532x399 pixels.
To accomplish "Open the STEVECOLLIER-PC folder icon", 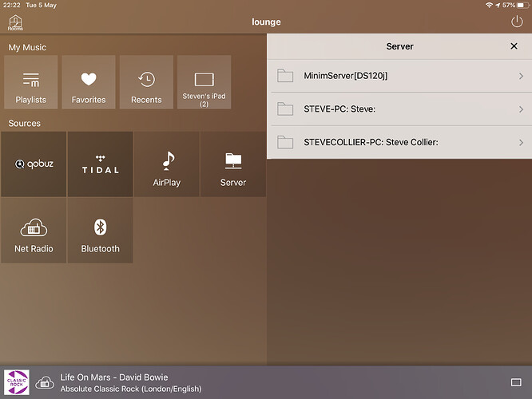I will tap(285, 142).
